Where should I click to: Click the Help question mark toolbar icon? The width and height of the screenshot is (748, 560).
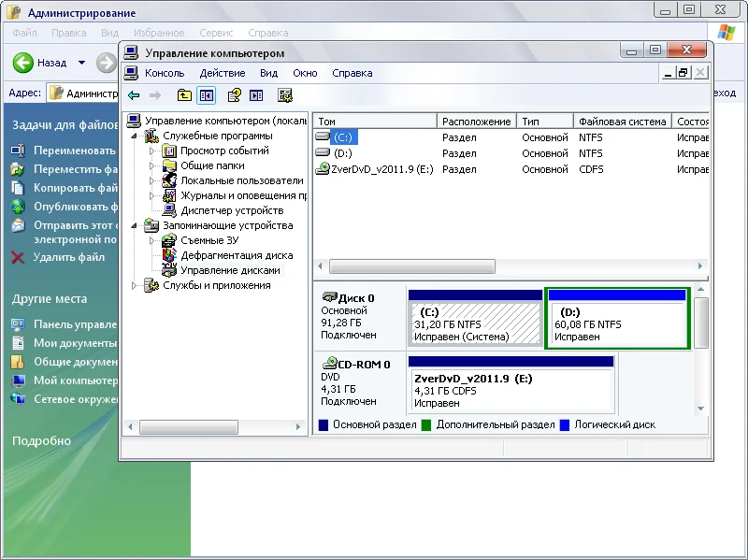click(x=235, y=94)
